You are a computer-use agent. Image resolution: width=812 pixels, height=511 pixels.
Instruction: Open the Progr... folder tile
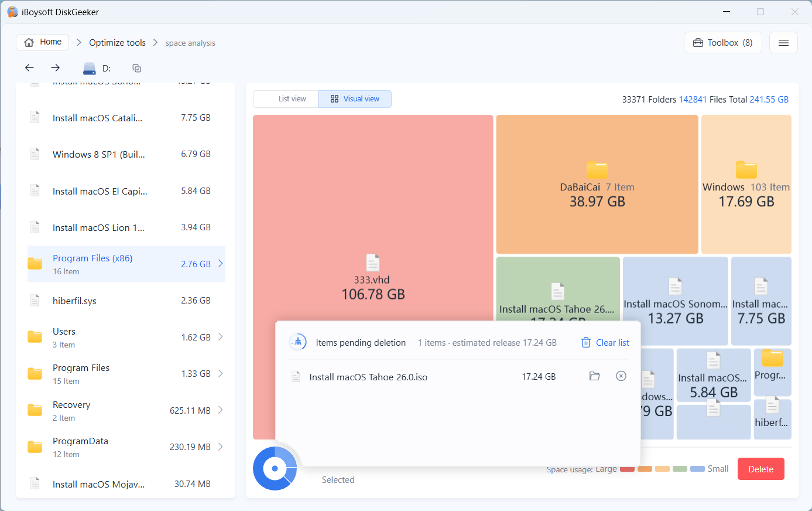click(x=773, y=372)
